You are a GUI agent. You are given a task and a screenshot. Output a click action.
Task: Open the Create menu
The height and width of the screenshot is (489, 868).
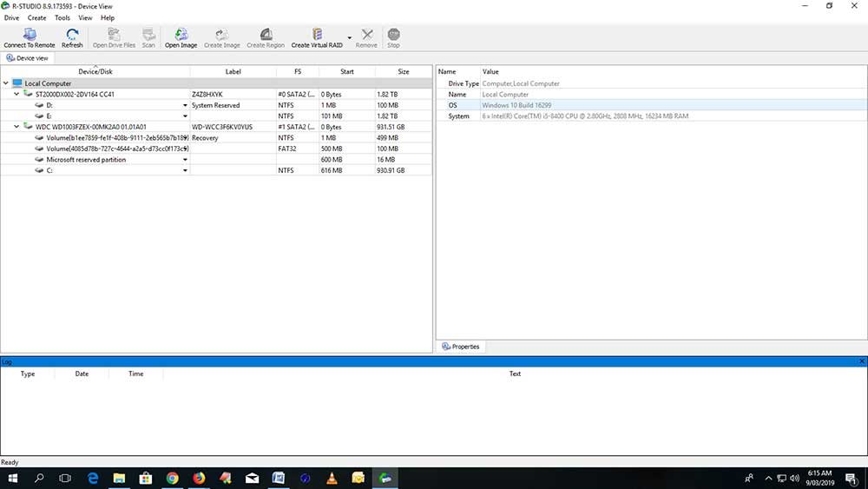(x=37, y=17)
